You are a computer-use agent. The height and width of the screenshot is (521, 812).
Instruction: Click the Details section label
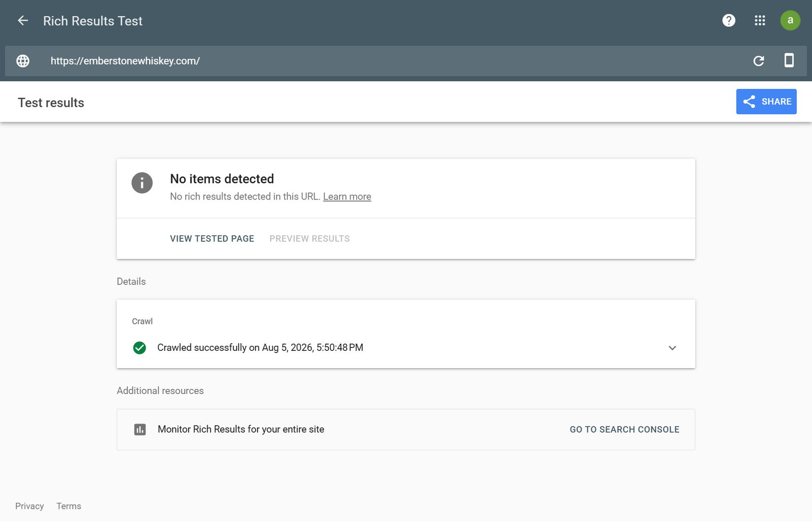point(131,282)
